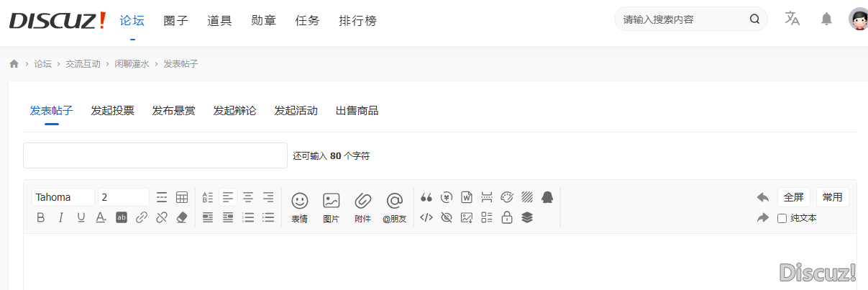The image size is (868, 290).
Task: Enable the 纯文本 plain text checkbox
Action: (x=782, y=218)
